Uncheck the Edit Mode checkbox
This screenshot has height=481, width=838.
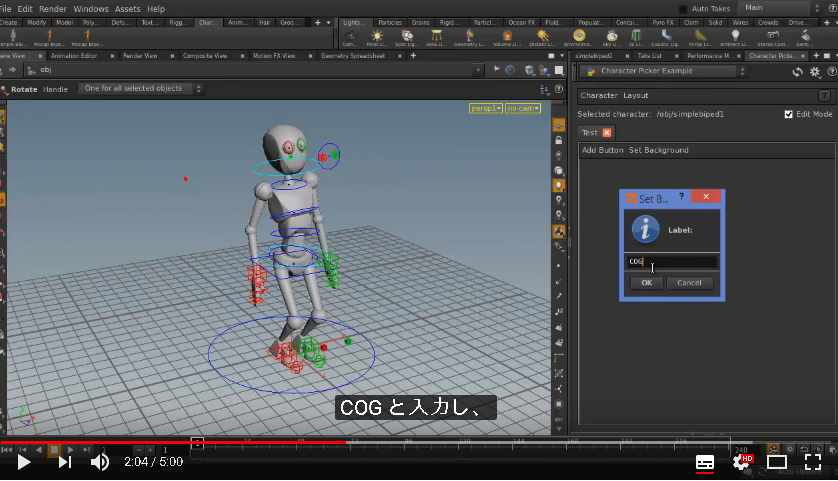click(x=788, y=114)
